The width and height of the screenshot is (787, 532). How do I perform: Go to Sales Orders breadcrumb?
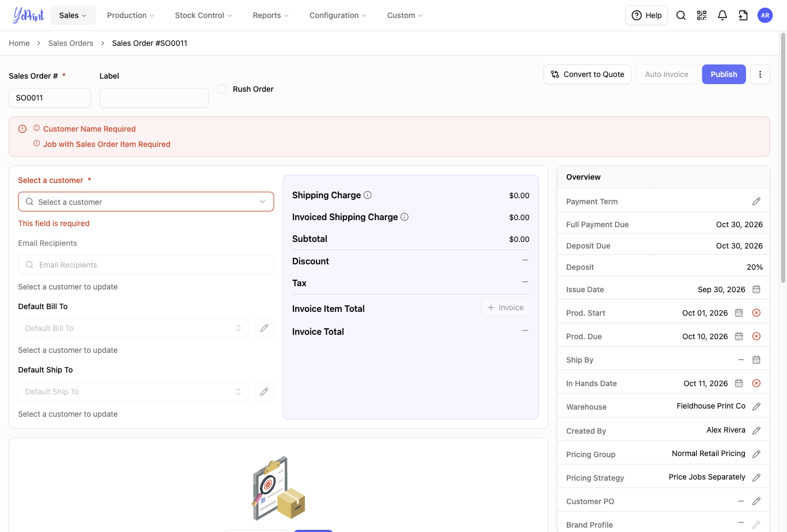tap(71, 43)
